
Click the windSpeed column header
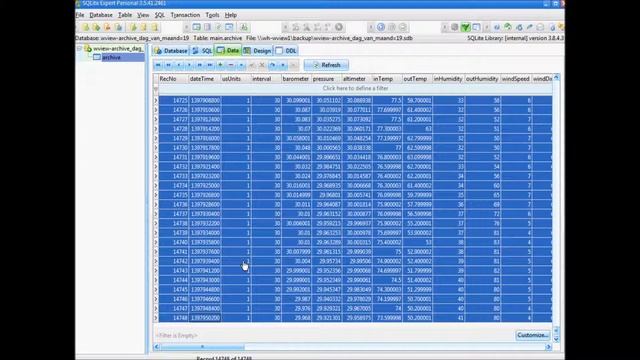(516, 79)
